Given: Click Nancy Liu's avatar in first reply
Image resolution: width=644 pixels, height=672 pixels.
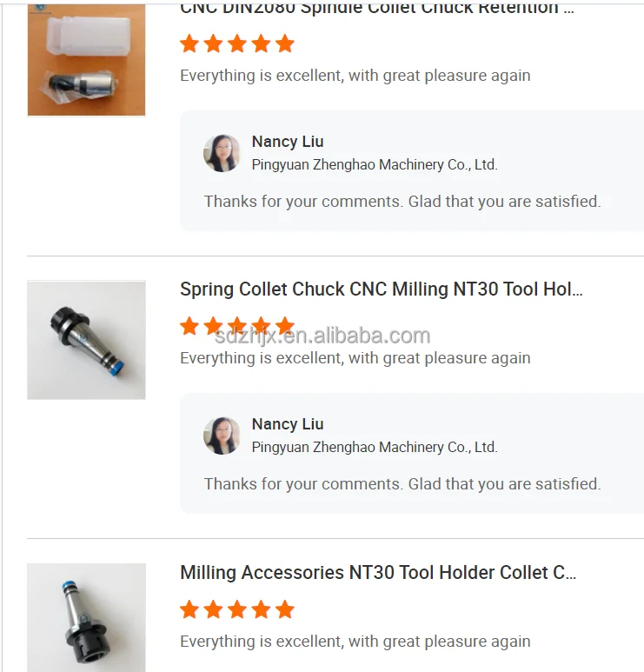Looking at the screenshot, I should [x=222, y=153].
